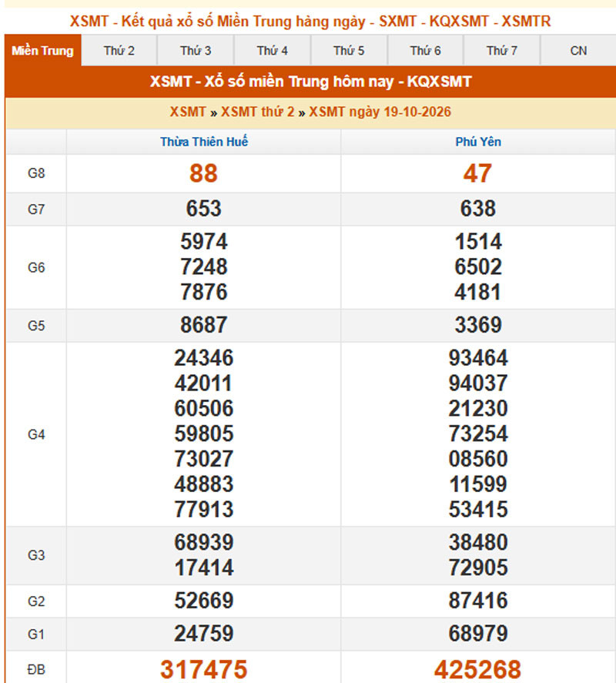Click the G4 number 53415
Viewport: 616px width, 683px height.
[478, 510]
